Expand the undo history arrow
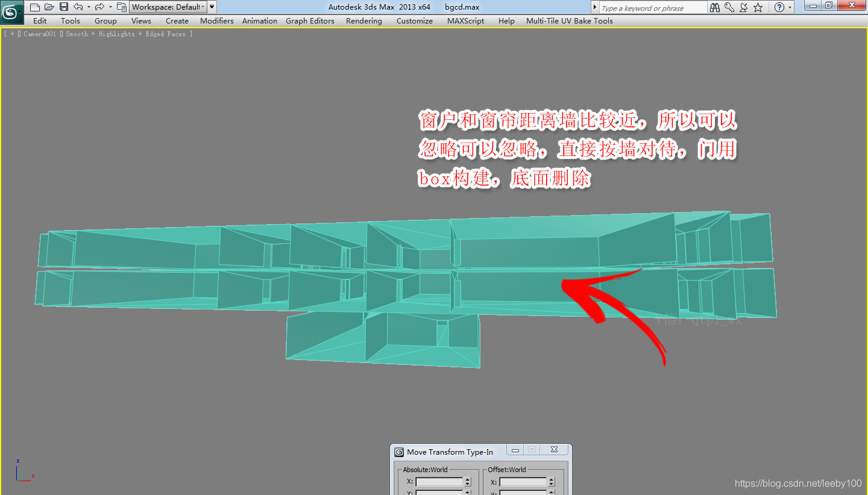The width and height of the screenshot is (868, 495). [x=89, y=7]
